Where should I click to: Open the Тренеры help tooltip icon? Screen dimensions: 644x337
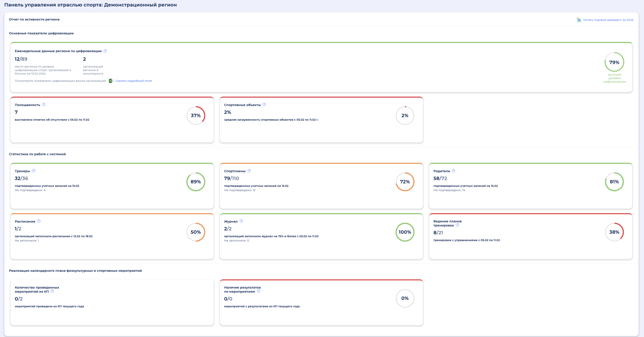(x=34, y=171)
